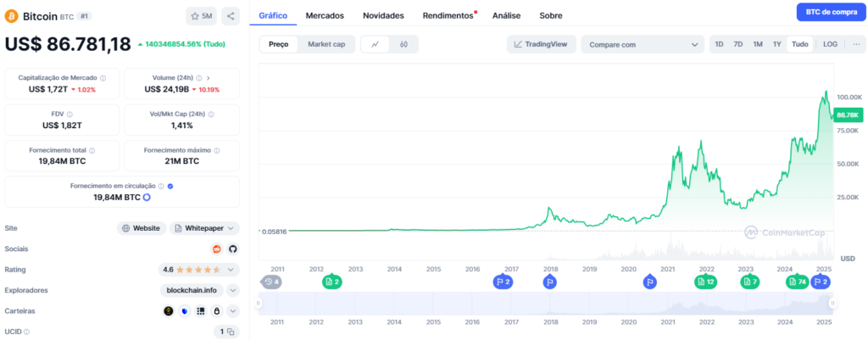The height and width of the screenshot is (341, 868).
Task: Click the three-dots more options icon
Action: (x=855, y=44)
